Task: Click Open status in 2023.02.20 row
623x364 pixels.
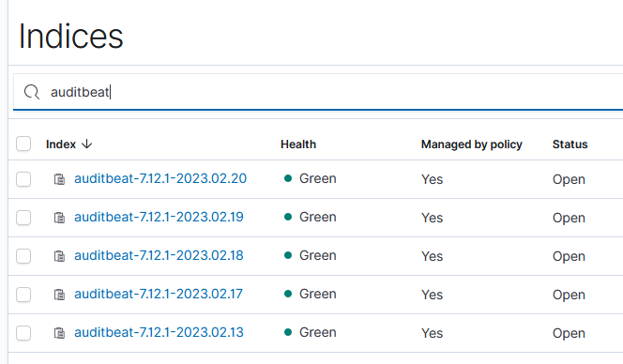Action: (569, 179)
